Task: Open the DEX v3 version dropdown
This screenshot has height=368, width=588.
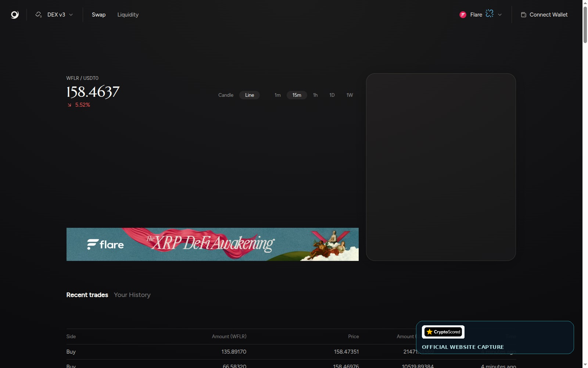Action: 54,15
